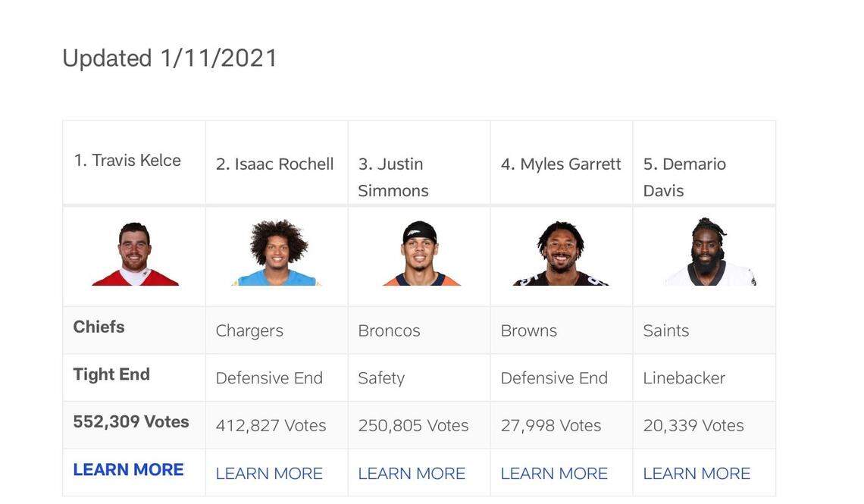Open LEARN MORE under the Chiefs column
Screen dimensions: 864x504
coord(128,470)
